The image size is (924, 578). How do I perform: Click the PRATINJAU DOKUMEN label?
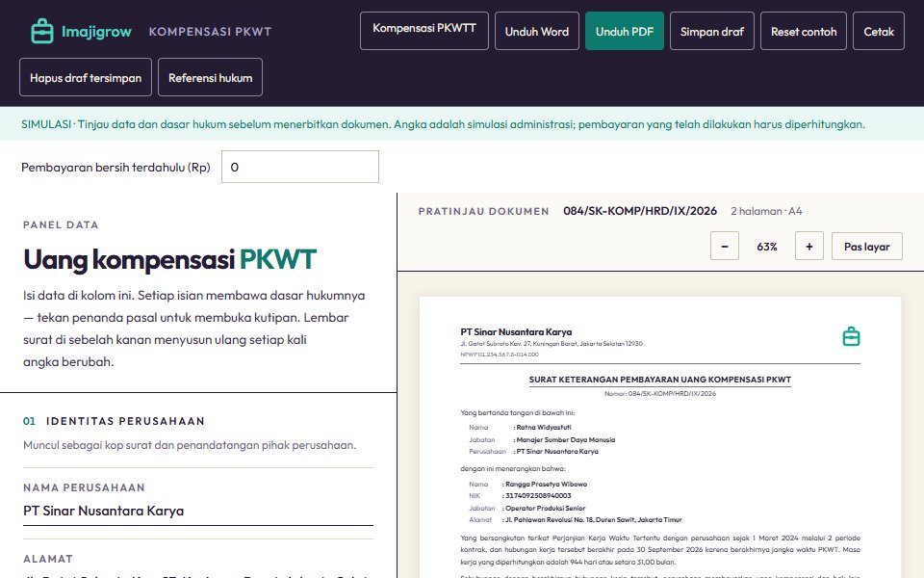point(484,211)
